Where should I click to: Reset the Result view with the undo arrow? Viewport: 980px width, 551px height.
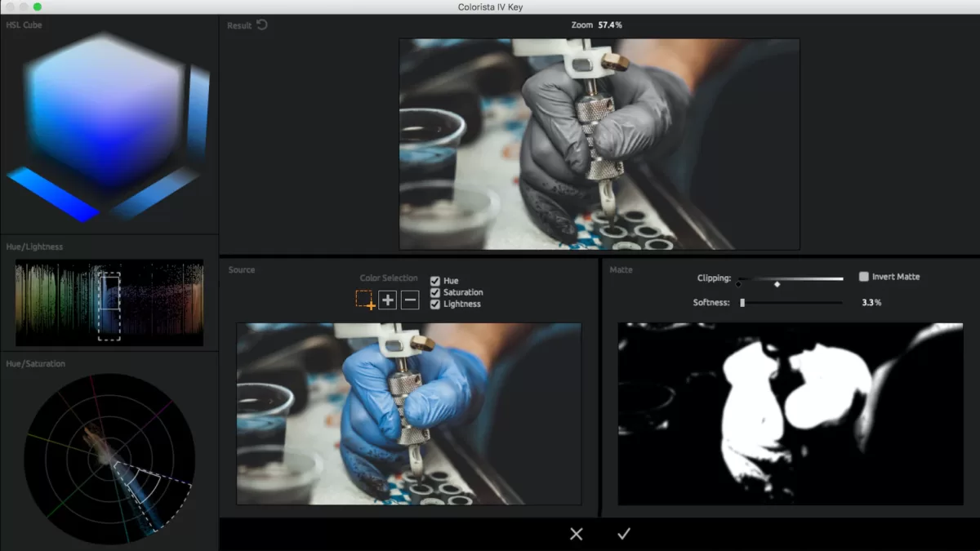click(x=262, y=24)
